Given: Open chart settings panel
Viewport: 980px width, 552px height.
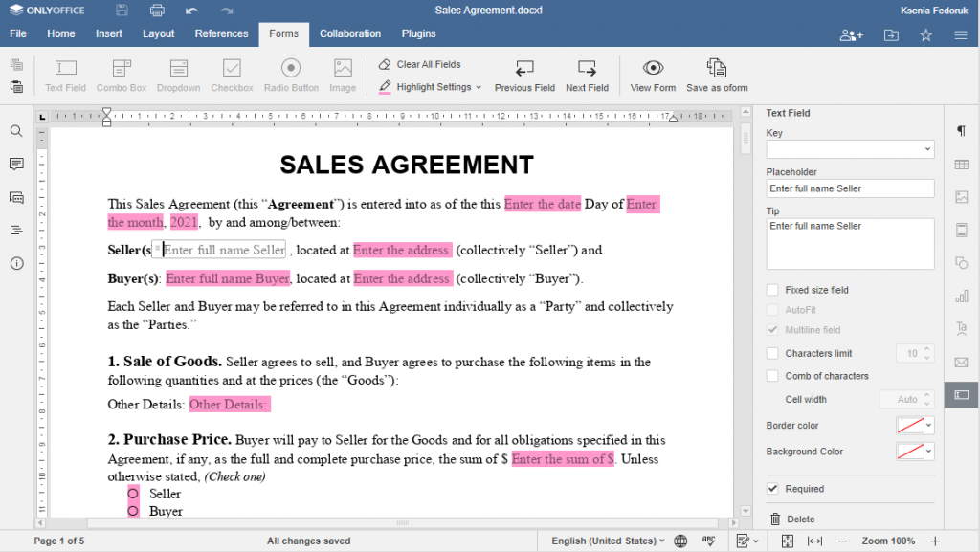Looking at the screenshot, I should tap(961, 296).
